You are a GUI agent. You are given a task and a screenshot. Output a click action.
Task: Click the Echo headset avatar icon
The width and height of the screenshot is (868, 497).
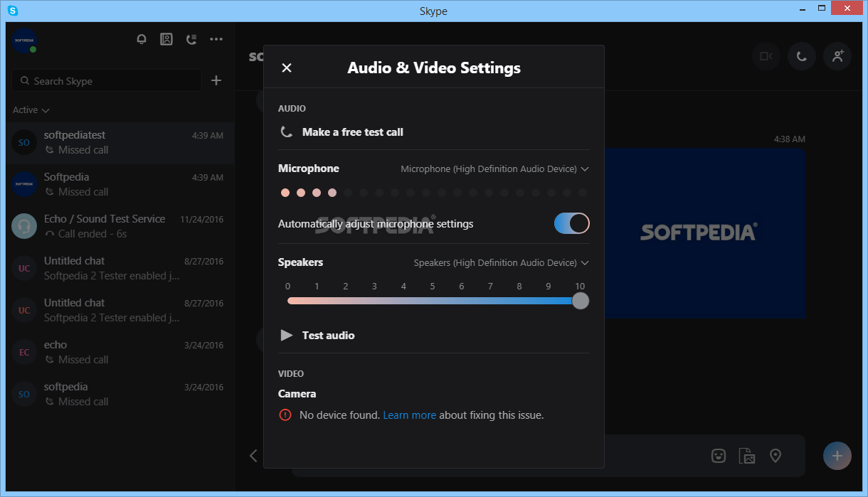click(x=24, y=226)
